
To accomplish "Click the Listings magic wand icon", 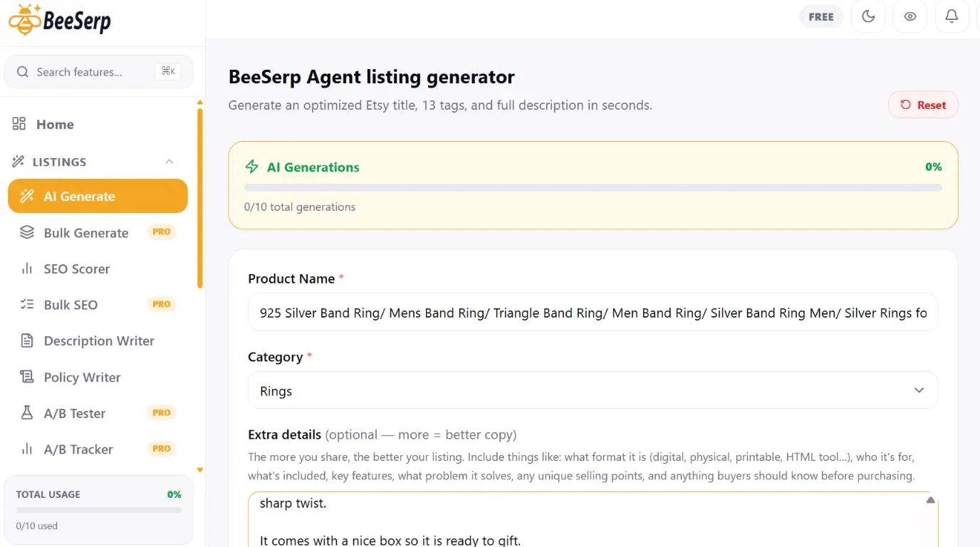I will 19,162.
